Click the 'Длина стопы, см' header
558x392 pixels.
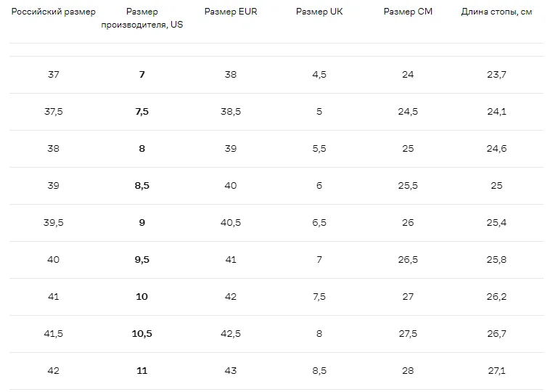click(496, 12)
